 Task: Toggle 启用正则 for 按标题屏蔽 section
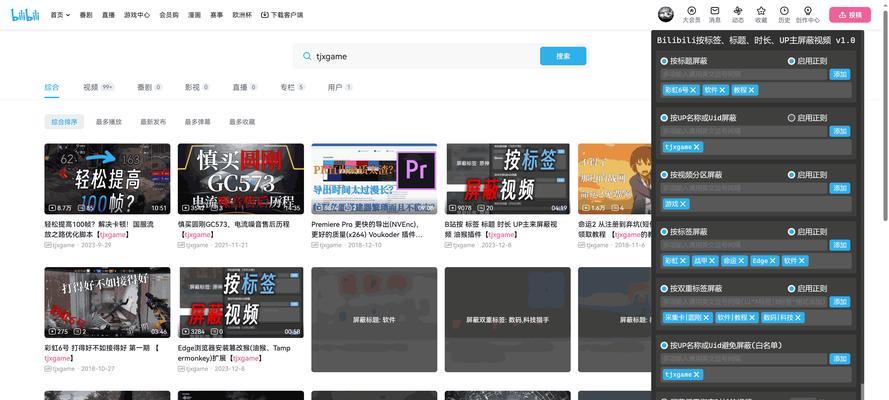pyautogui.click(x=791, y=61)
